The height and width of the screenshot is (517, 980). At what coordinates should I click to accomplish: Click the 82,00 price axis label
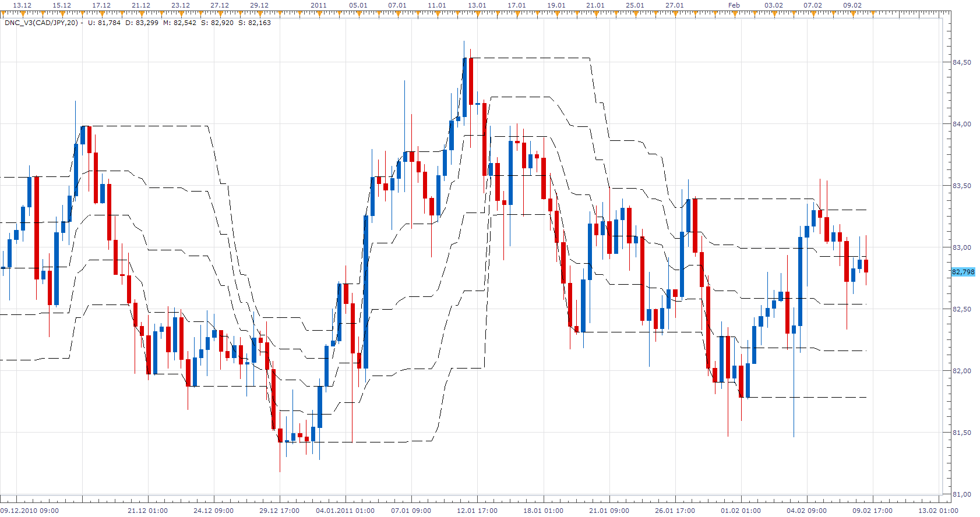(x=962, y=371)
